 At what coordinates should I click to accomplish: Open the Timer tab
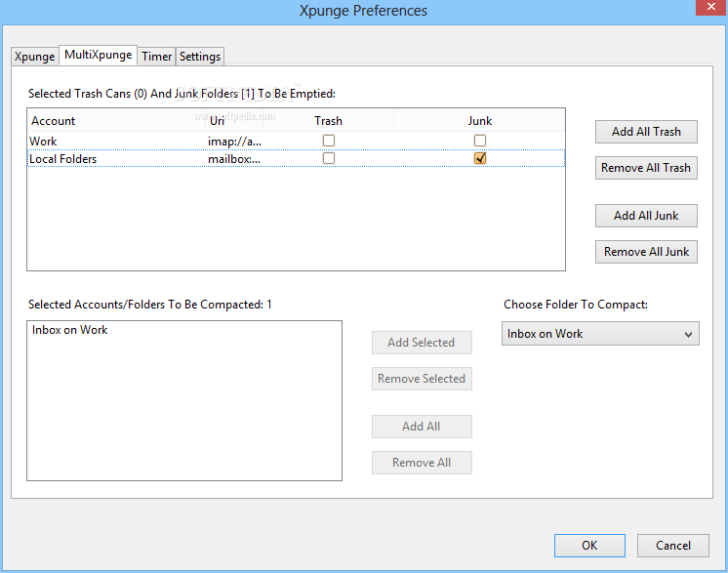tap(156, 57)
